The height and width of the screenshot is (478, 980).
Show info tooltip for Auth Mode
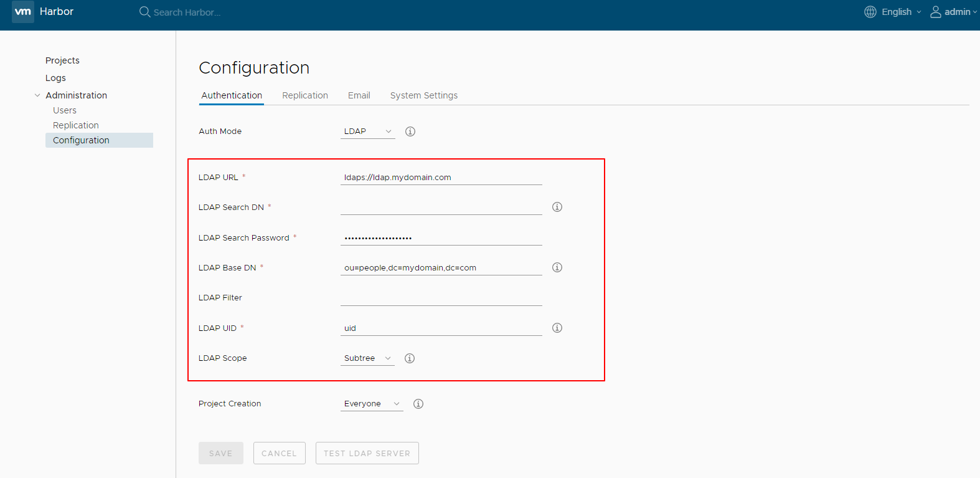pos(410,131)
